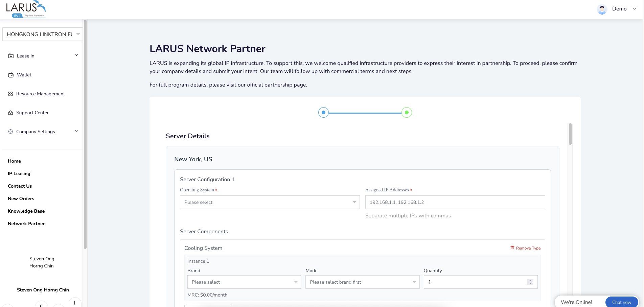Open the Knowledge Base link
Image resolution: width=644 pixels, height=307 pixels.
click(x=26, y=211)
